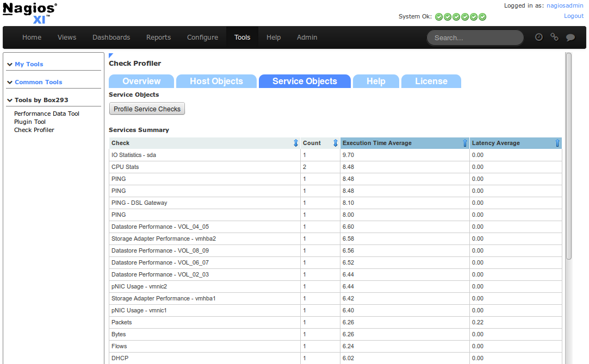The height and width of the screenshot is (364, 589).
Task: Open the Views menu
Action: point(67,37)
